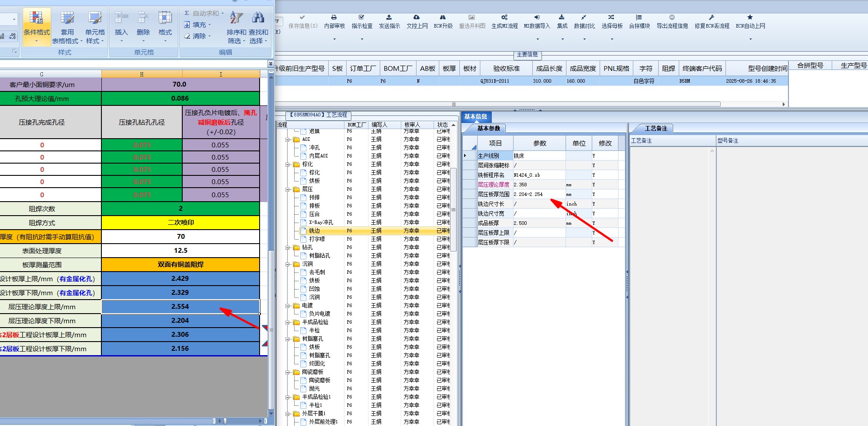Screen dimensions: 868x426
Task: Click 导出流程信息 smiley icon
Action: [x=672, y=17]
